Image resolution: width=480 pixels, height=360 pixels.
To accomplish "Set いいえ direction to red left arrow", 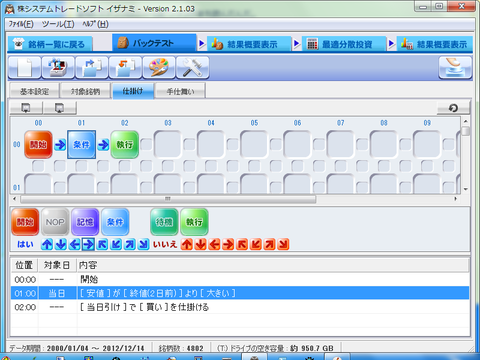I will click(214, 244).
